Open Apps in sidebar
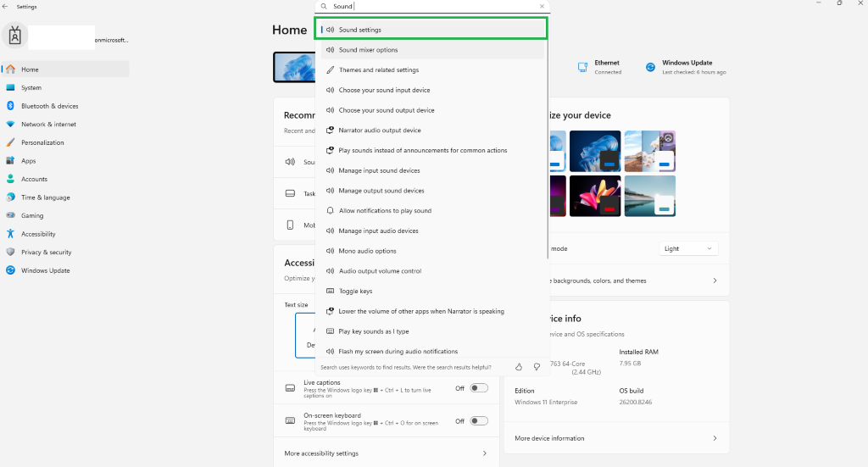868x467 pixels. 65,160
